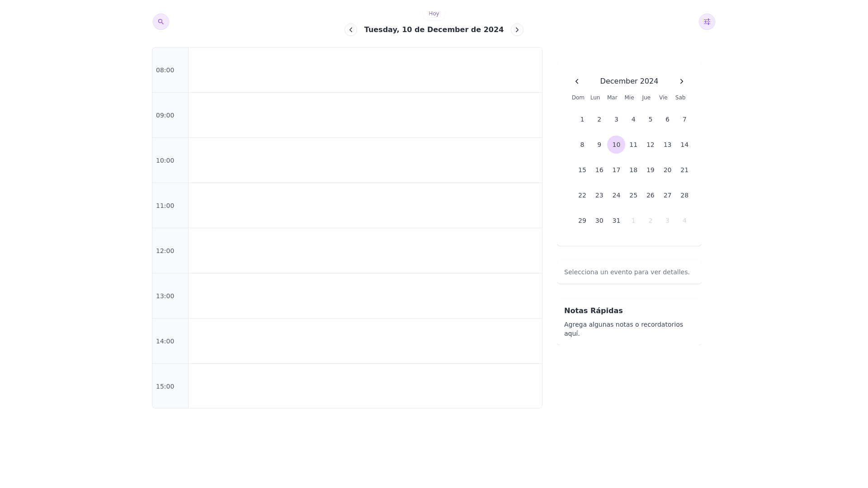Show next month in mini calendar
This screenshot has width=868, height=488.
pyautogui.click(x=681, y=81)
